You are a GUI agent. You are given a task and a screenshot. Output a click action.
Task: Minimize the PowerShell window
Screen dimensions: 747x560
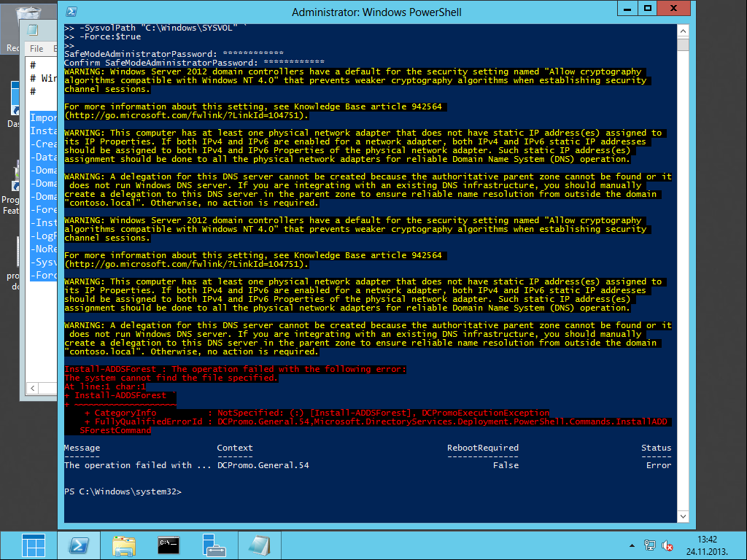[628, 9]
